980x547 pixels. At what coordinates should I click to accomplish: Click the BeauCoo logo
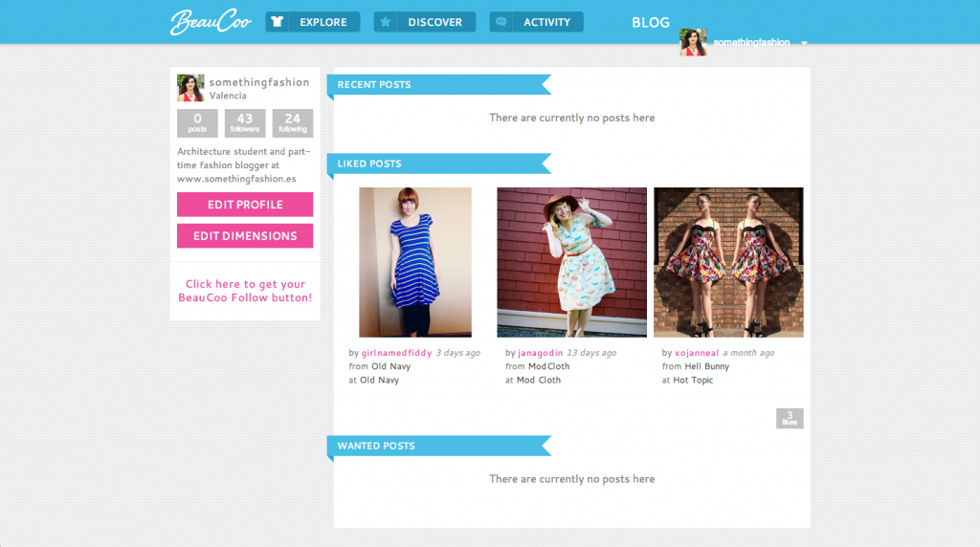(211, 22)
